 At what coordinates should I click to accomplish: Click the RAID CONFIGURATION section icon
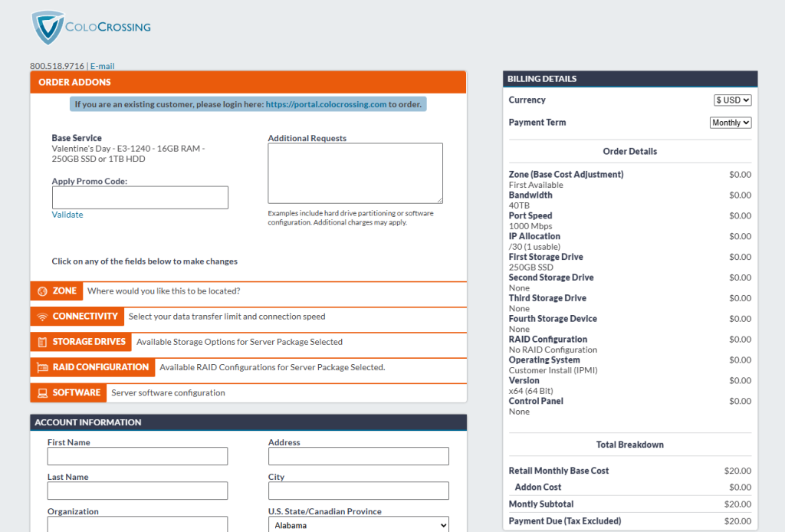(42, 367)
